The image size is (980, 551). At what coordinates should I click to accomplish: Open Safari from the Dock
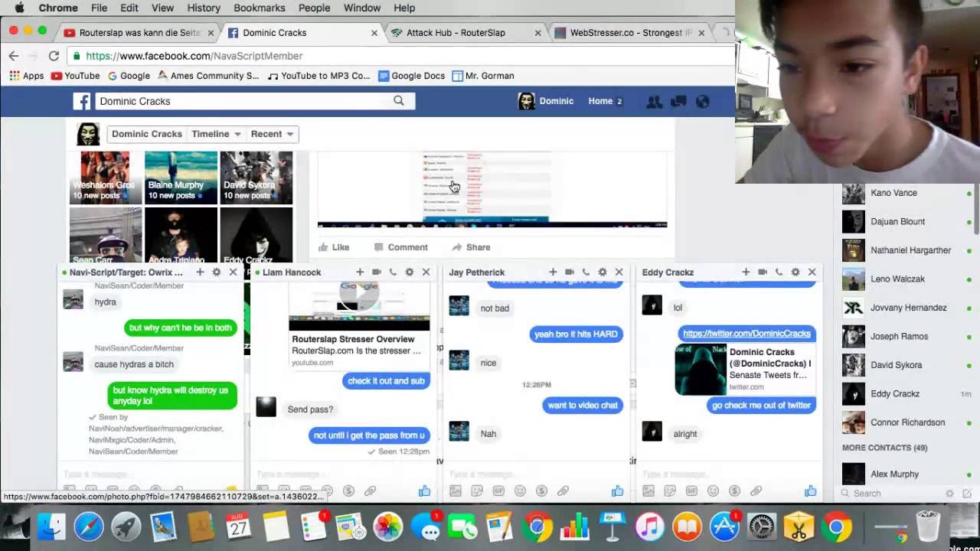(89, 527)
